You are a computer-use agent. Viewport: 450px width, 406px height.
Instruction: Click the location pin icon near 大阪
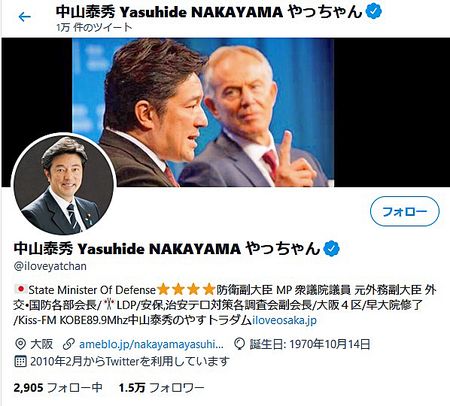(21, 344)
